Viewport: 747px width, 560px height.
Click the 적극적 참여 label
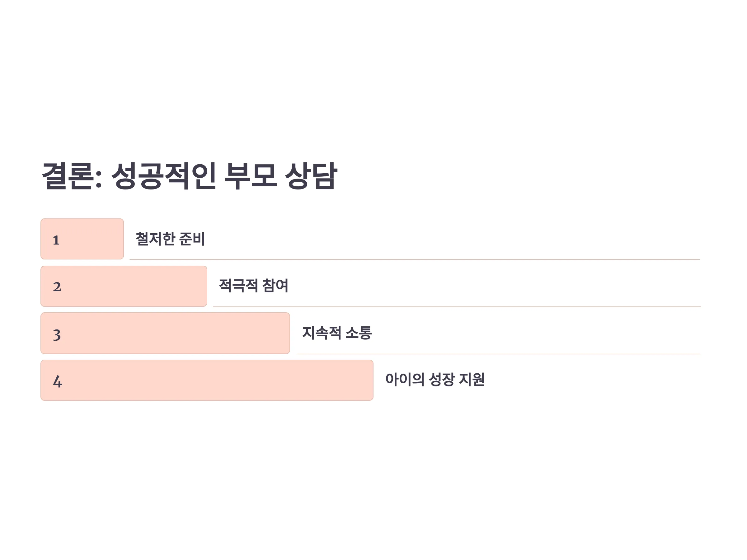(254, 286)
